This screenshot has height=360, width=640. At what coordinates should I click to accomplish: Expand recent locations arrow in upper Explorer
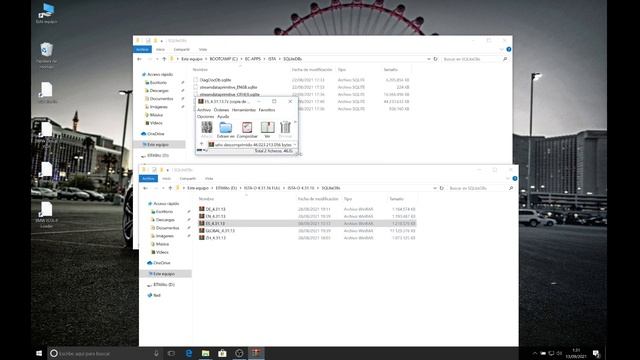[157, 59]
